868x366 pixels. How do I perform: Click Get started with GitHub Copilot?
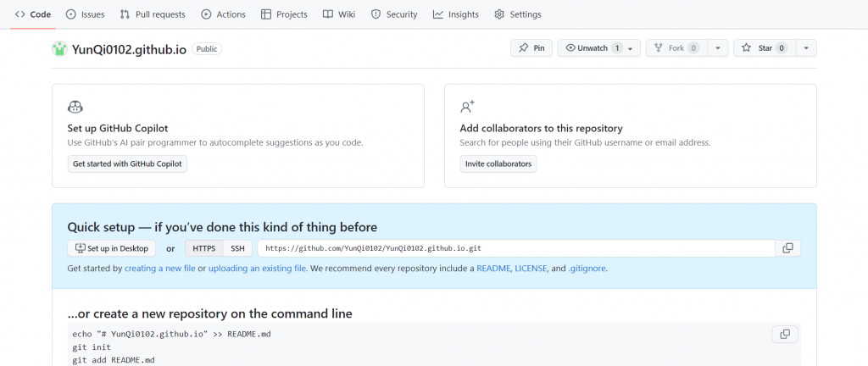click(x=127, y=164)
